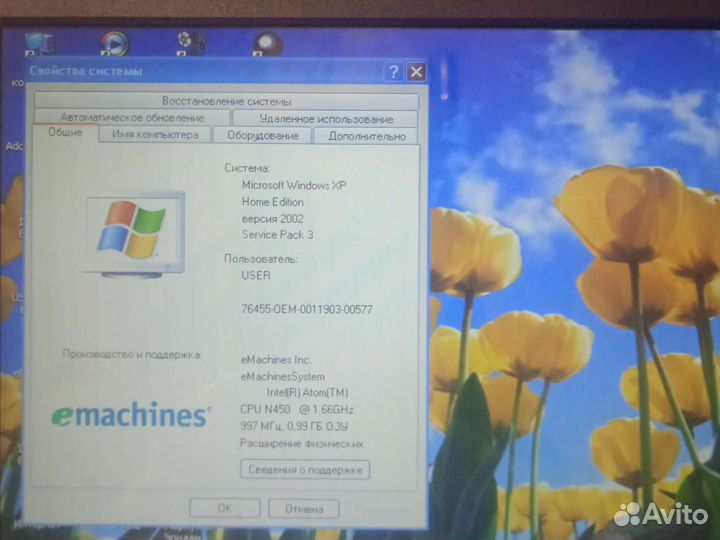Viewport: 720px width, 540px height.
Task: Select the Общие tab
Action: (65, 133)
